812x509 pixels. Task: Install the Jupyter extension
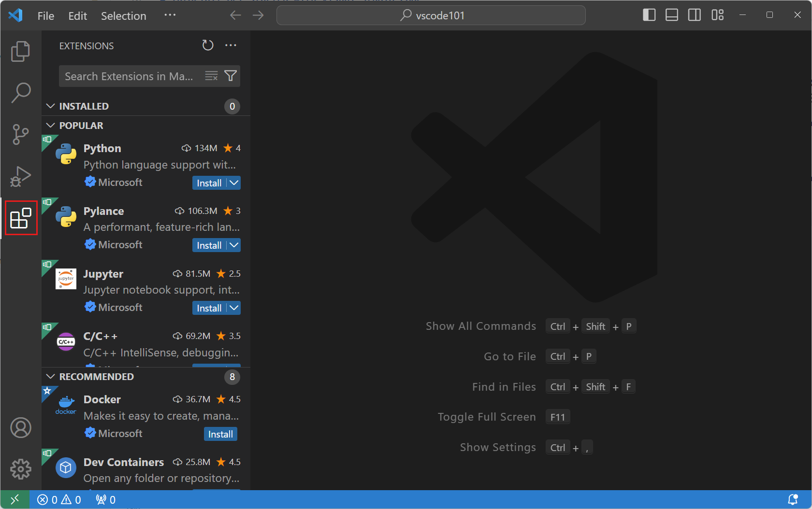click(209, 308)
